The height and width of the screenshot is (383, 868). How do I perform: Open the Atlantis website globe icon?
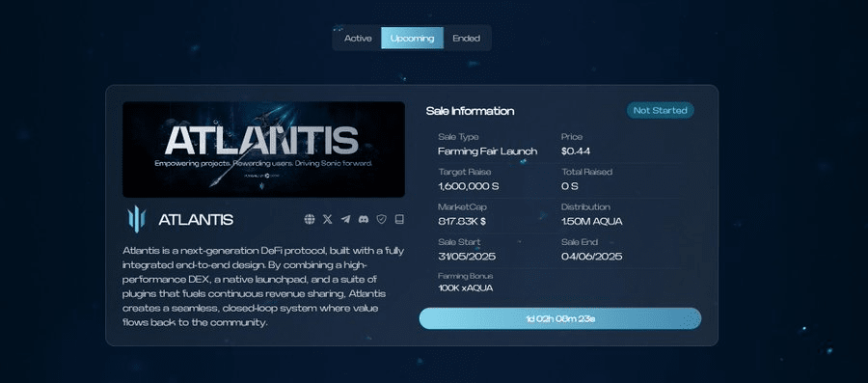[x=310, y=219]
